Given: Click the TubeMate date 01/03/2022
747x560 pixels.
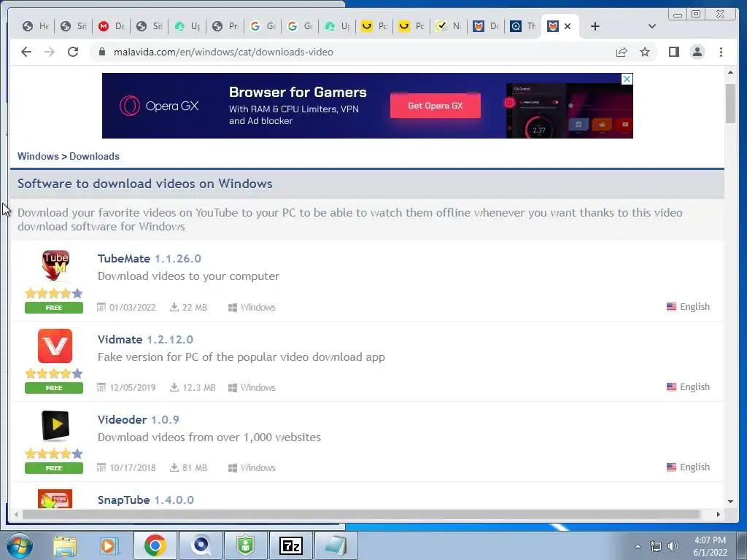Looking at the screenshot, I should (x=127, y=307).
